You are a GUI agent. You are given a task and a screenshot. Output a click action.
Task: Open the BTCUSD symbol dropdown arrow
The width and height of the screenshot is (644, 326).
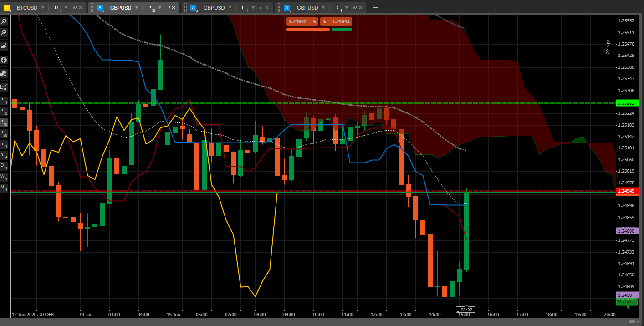(x=42, y=8)
